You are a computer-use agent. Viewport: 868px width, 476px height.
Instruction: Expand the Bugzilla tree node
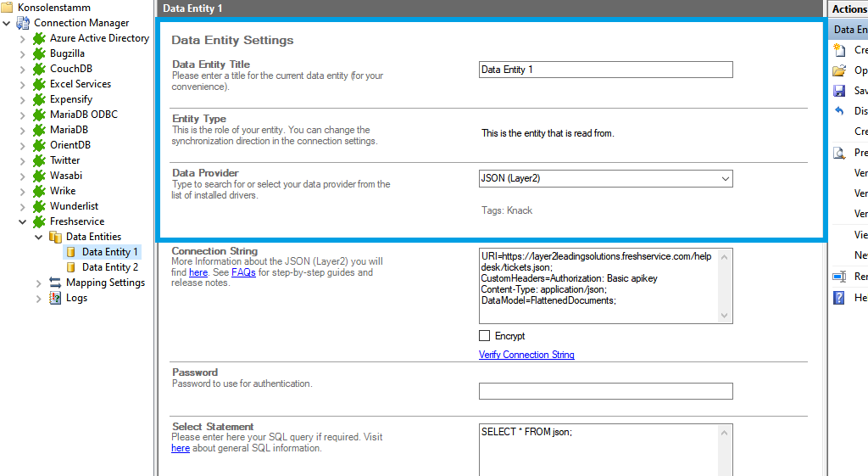point(22,54)
